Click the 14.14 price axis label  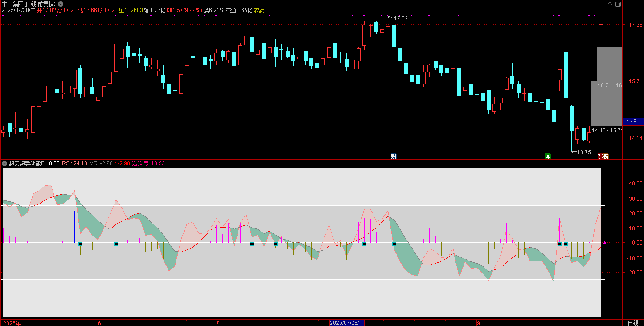(x=636, y=138)
